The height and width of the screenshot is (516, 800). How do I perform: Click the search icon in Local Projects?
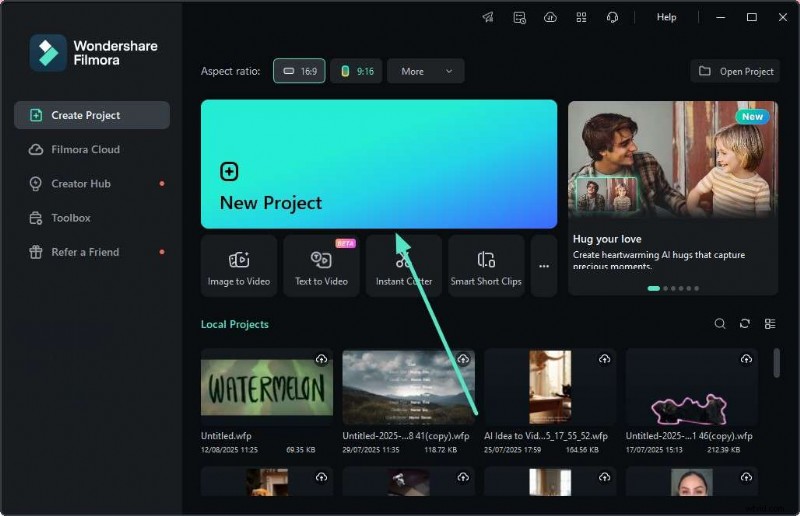(x=720, y=324)
